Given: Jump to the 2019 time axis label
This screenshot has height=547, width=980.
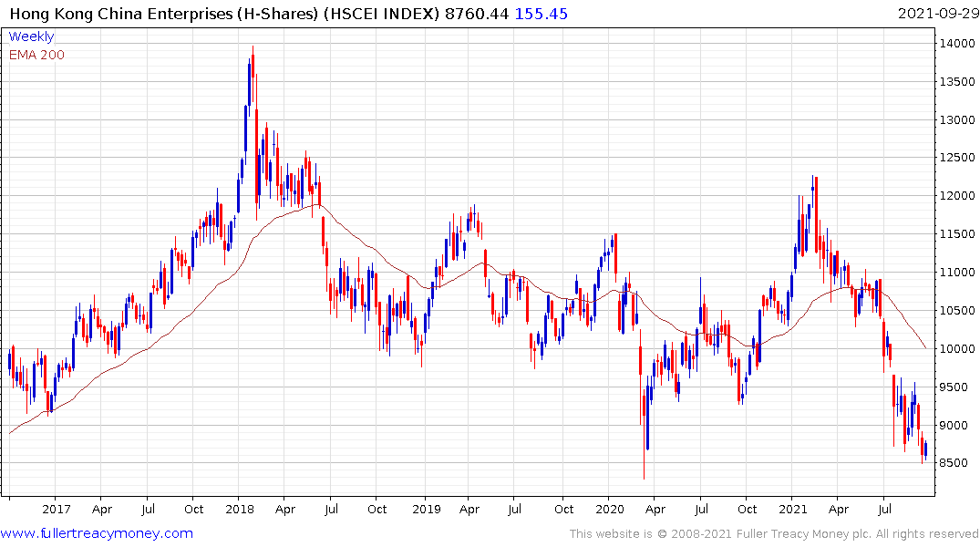Looking at the screenshot, I should 425,509.
